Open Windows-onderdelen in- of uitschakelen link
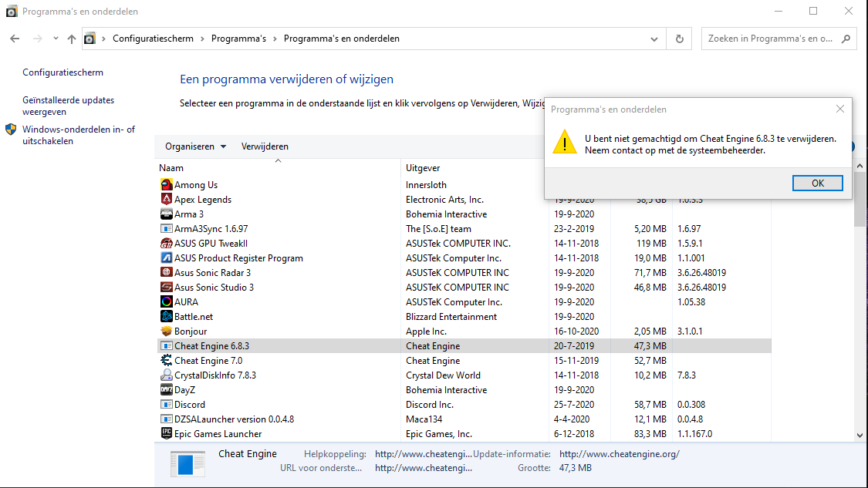Viewport: 868px width, 488px height. pos(79,135)
